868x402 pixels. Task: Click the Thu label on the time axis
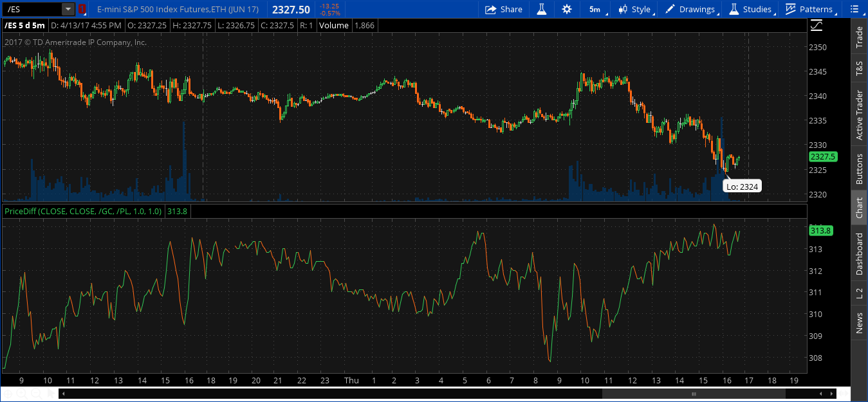pyautogui.click(x=351, y=380)
